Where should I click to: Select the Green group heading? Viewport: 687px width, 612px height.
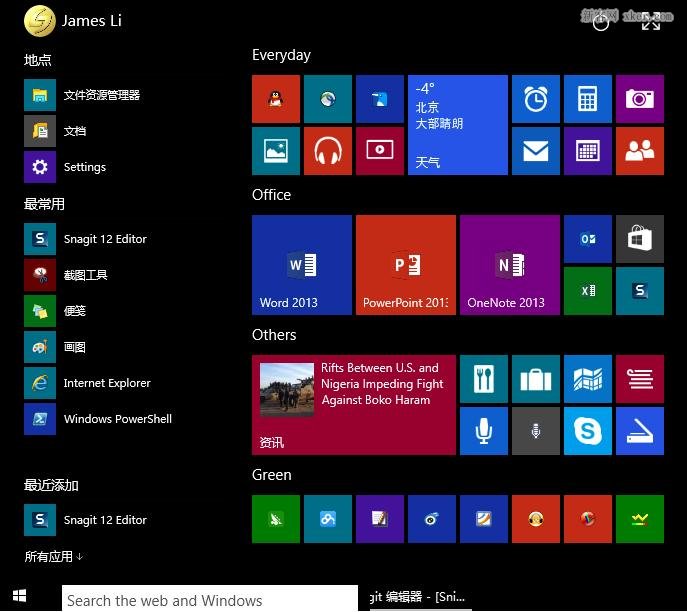point(272,475)
